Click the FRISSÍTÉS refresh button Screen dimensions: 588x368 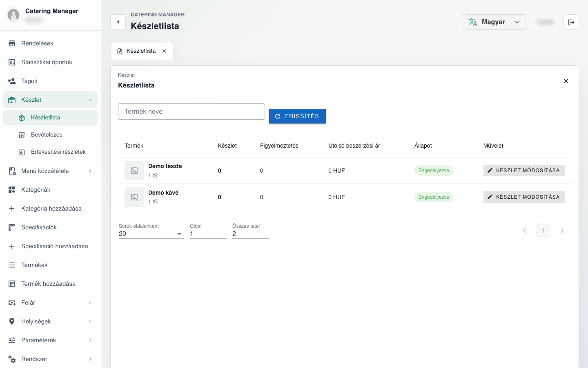(x=297, y=116)
